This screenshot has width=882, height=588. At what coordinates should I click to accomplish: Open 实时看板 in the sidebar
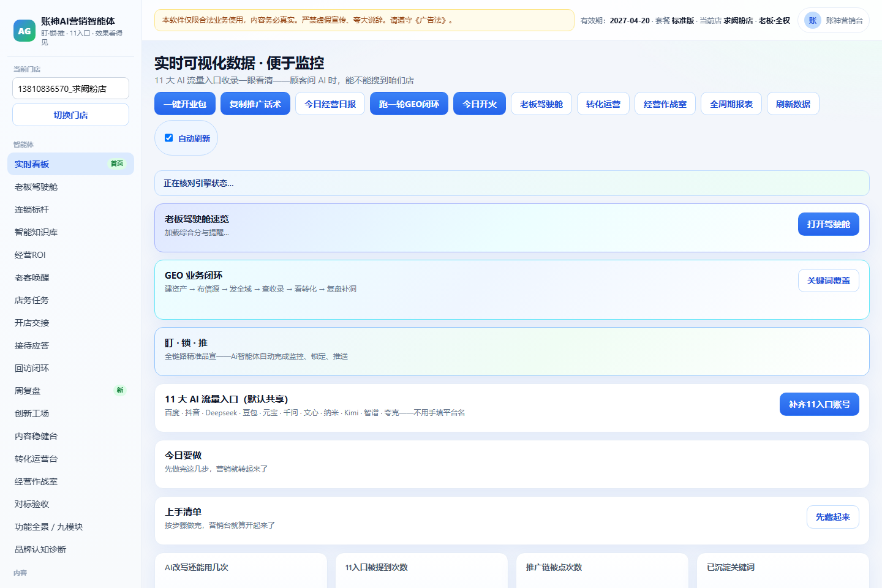[x=70, y=164]
